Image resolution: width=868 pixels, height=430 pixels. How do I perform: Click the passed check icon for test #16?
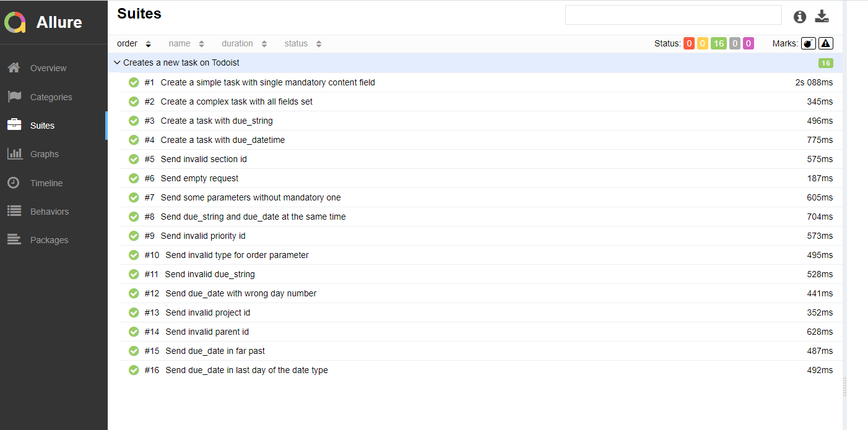(134, 370)
